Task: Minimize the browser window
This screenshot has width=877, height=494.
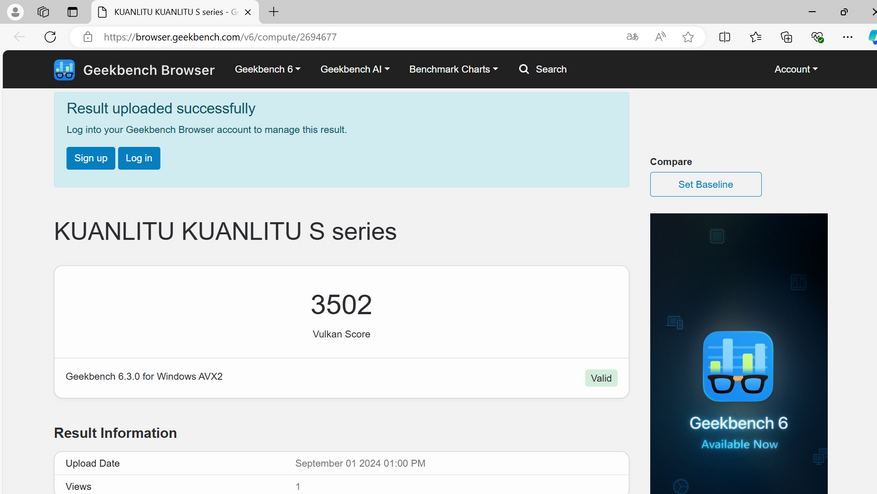Action: click(812, 12)
